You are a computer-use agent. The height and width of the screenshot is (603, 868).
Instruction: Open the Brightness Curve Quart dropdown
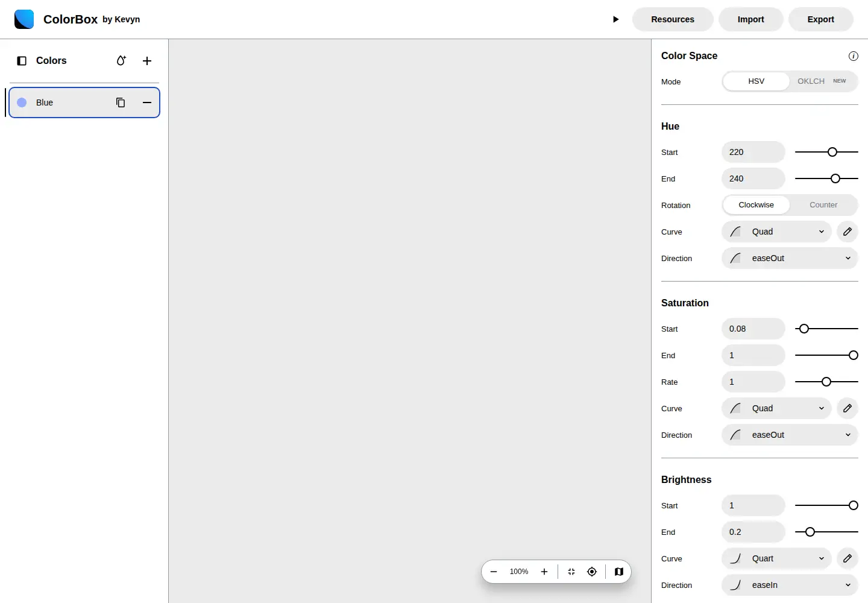(776, 558)
